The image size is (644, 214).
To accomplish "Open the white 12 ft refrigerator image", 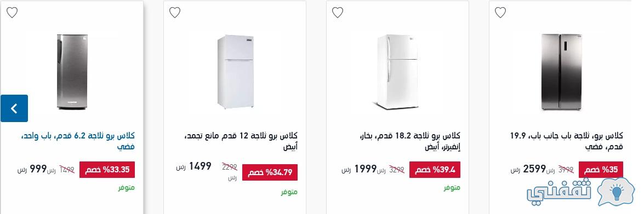I will click(235, 72).
